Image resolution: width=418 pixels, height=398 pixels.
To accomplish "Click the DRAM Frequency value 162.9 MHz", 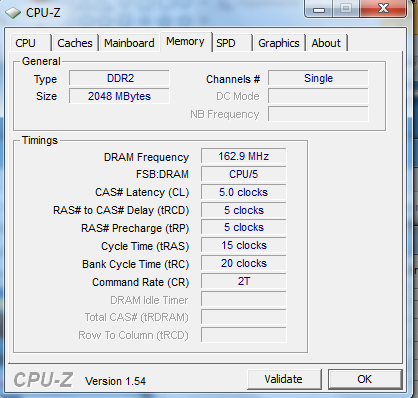I will pos(244,156).
